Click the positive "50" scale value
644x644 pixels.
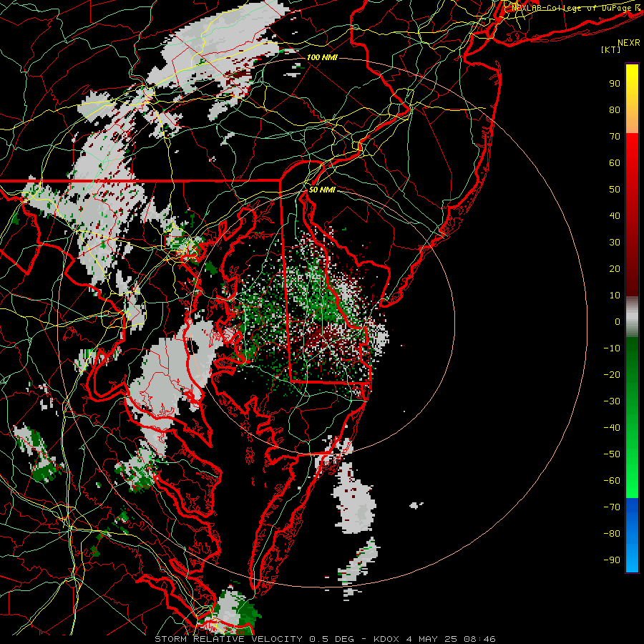click(615, 190)
